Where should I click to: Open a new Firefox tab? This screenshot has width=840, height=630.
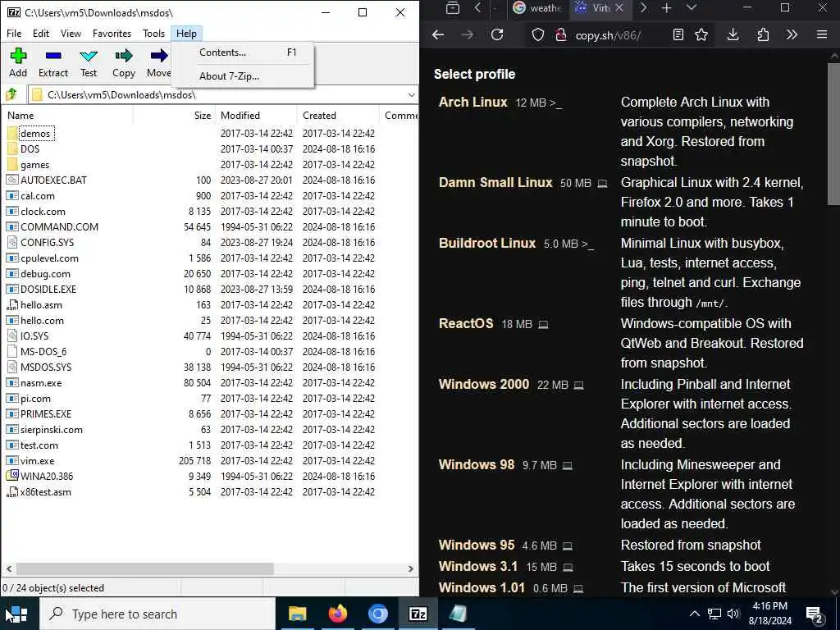click(x=666, y=8)
